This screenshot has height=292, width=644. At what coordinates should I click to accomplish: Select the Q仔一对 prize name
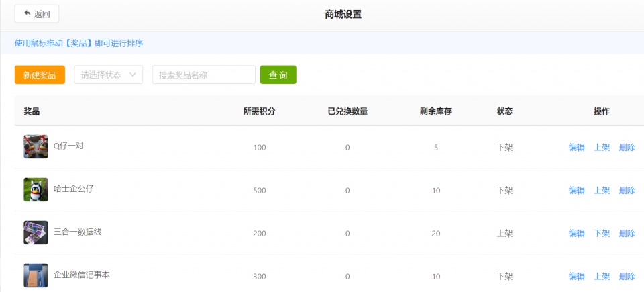click(x=68, y=146)
